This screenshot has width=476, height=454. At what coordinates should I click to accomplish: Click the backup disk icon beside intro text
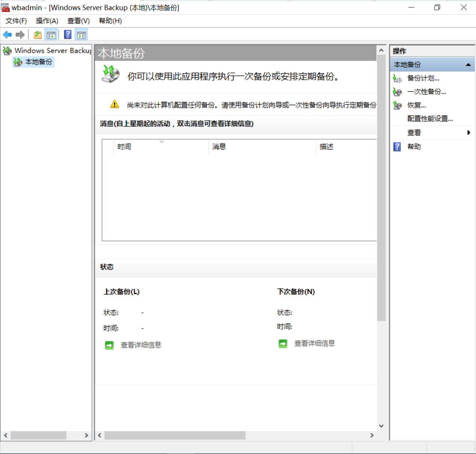click(x=111, y=74)
